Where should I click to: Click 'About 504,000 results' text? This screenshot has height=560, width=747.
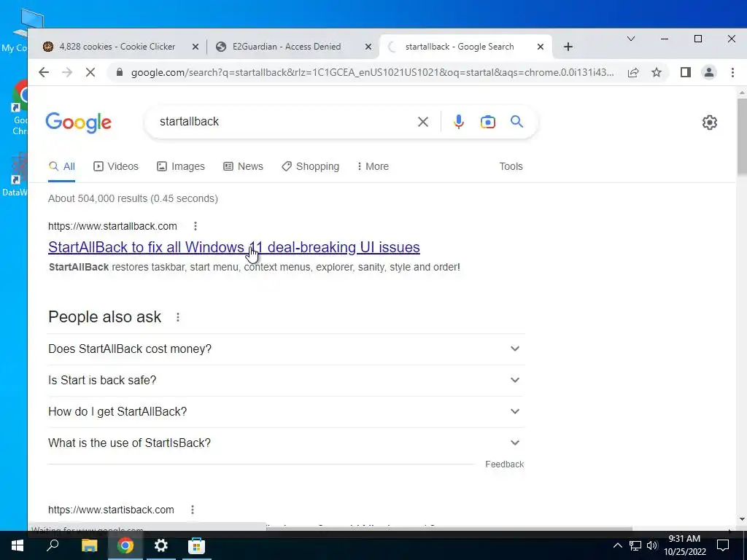133,198
